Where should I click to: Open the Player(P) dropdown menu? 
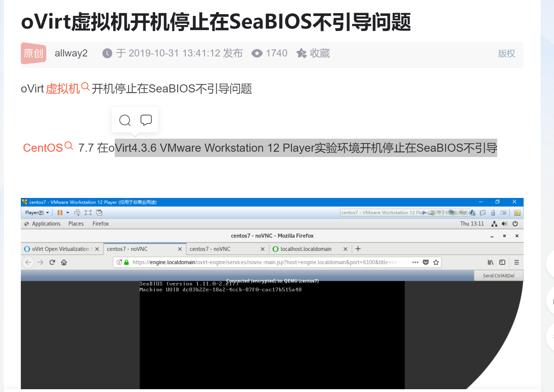click(37, 212)
